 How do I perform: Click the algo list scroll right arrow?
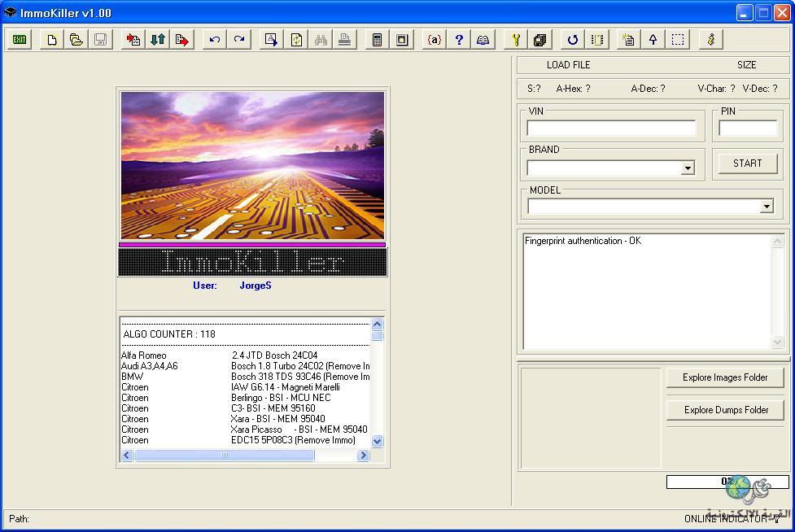[363, 455]
